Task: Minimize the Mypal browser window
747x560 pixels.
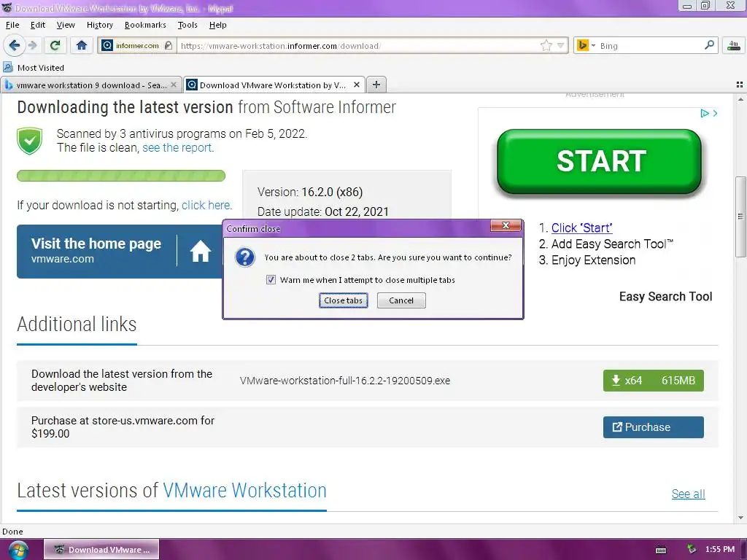Action: [687, 6]
